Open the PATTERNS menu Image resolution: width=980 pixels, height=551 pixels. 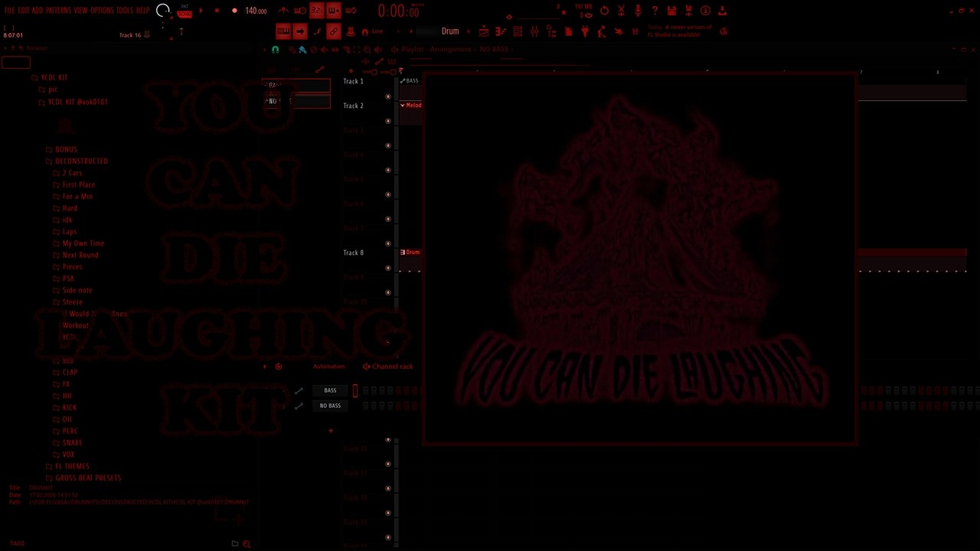pos(58,11)
